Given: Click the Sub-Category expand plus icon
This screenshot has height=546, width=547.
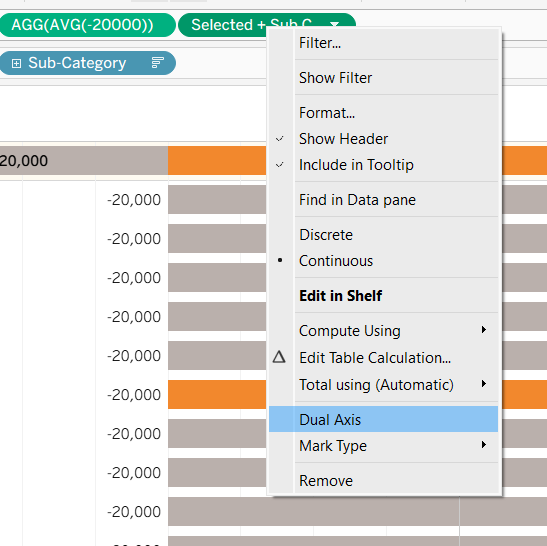Looking at the screenshot, I should click(x=16, y=63).
